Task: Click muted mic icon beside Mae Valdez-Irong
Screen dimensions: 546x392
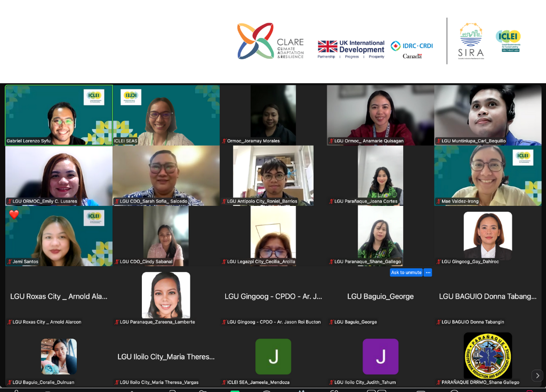Action: tap(438, 202)
